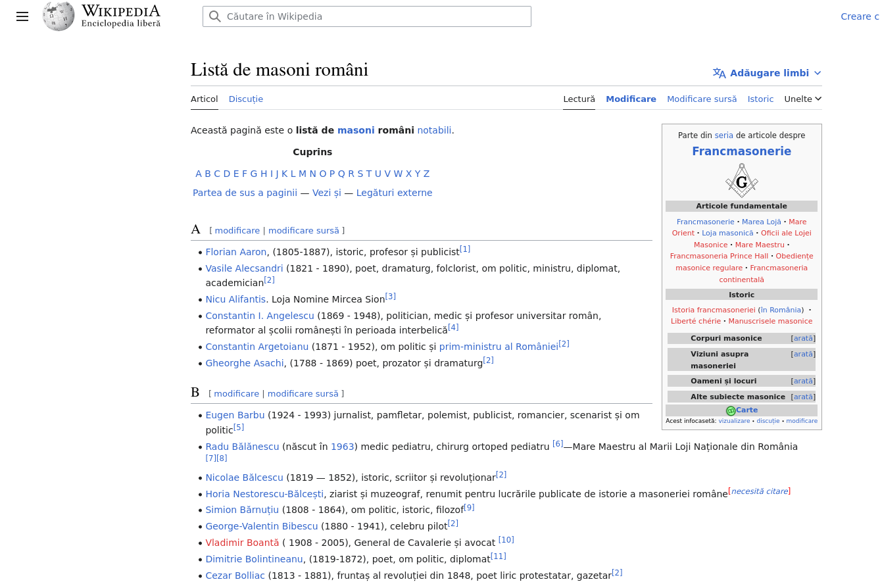
Task: Switch to the Articol tab
Action: [x=204, y=99]
